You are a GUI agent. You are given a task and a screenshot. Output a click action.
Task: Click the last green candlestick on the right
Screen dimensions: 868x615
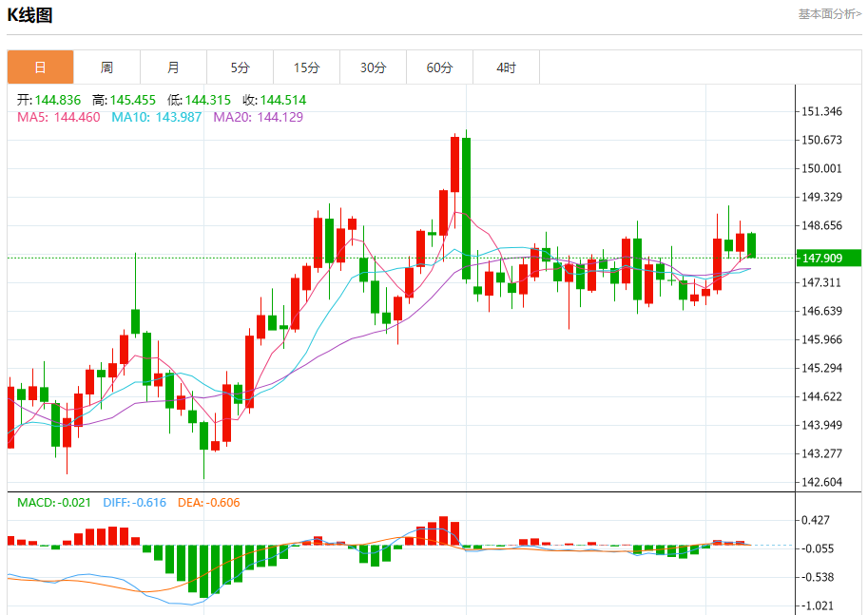click(x=751, y=245)
